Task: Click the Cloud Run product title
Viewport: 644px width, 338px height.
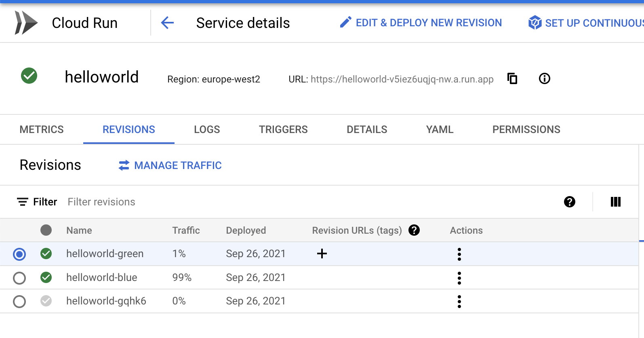Action: [85, 23]
